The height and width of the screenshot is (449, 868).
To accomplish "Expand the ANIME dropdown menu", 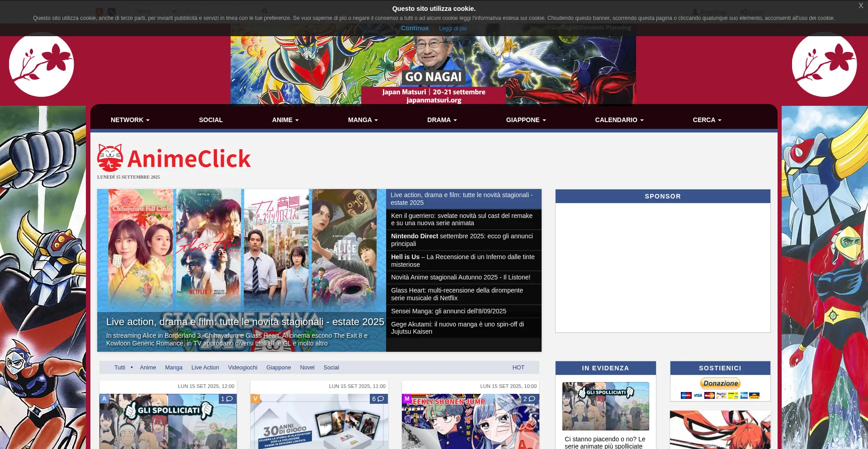I will [285, 120].
